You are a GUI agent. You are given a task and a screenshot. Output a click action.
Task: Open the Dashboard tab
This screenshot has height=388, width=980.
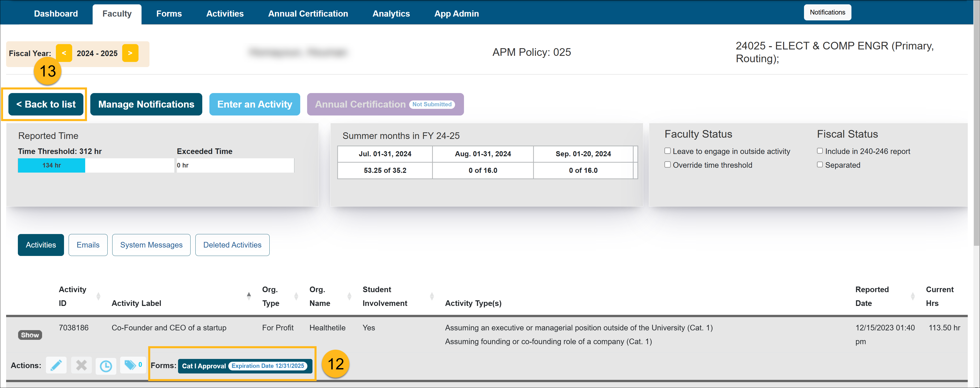tap(56, 14)
